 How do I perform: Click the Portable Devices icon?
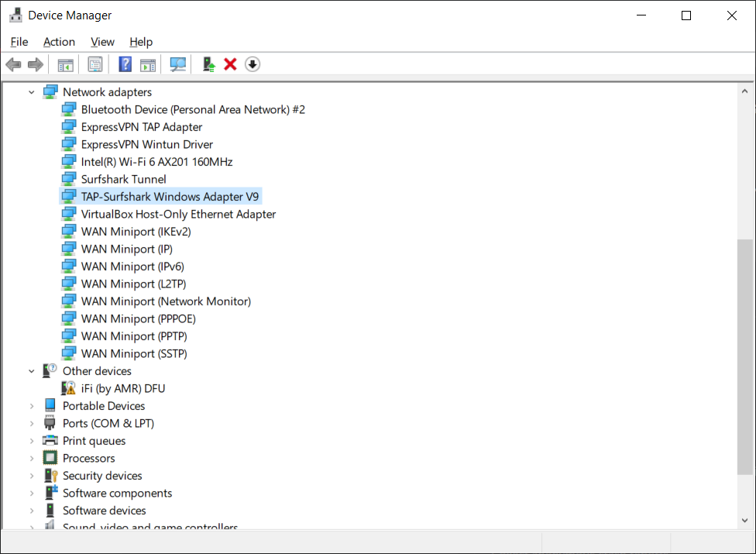[50, 405]
